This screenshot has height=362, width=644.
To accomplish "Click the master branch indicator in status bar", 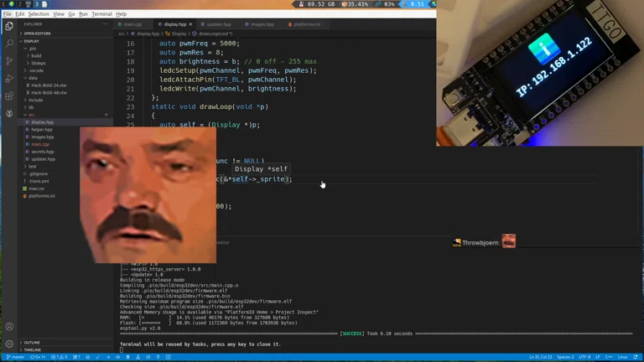I will tap(16, 357).
